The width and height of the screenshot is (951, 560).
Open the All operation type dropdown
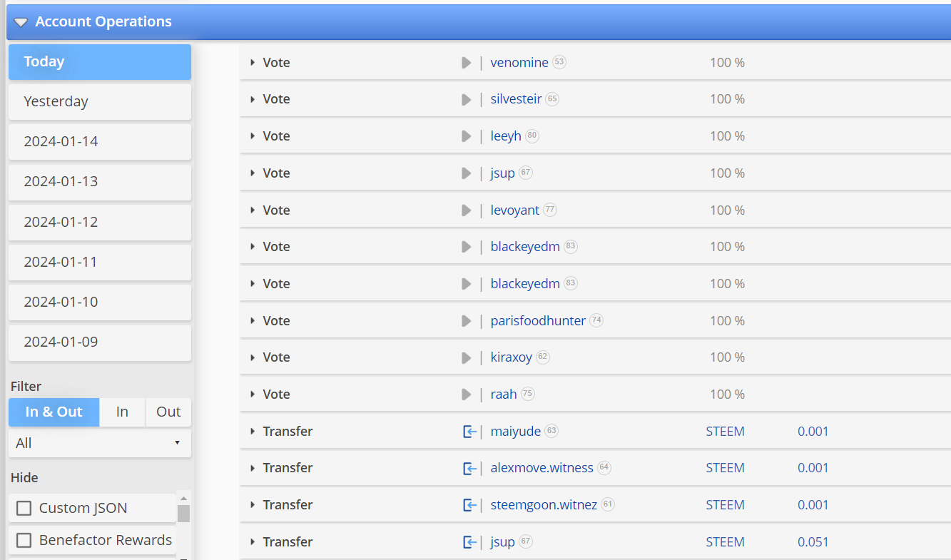pyautogui.click(x=100, y=443)
